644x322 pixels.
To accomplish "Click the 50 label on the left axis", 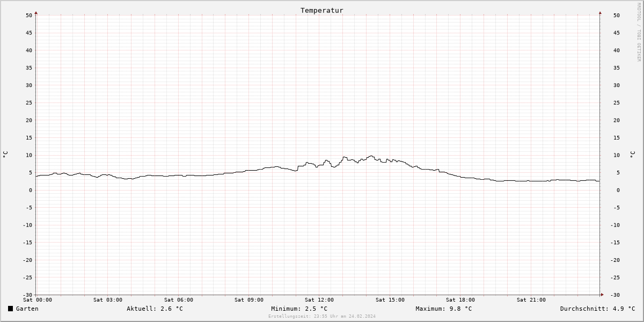I will point(29,15).
